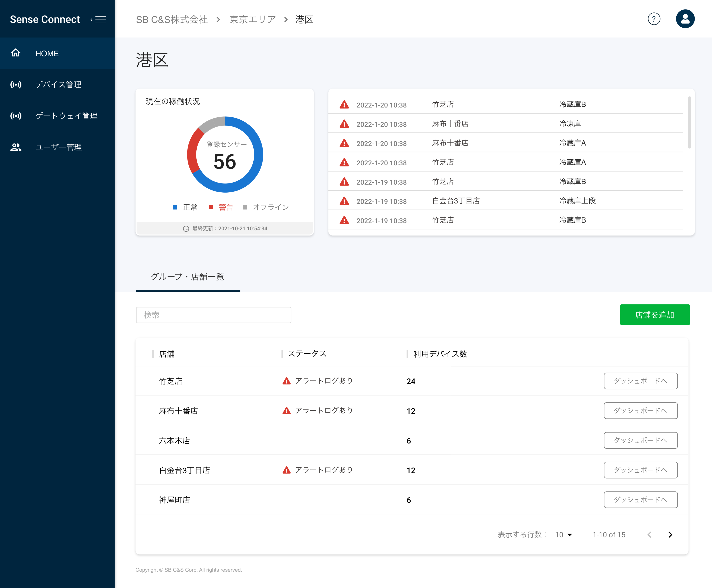Select the ユーザー管理 sidebar icon
This screenshot has width=712, height=588.
coord(16,147)
